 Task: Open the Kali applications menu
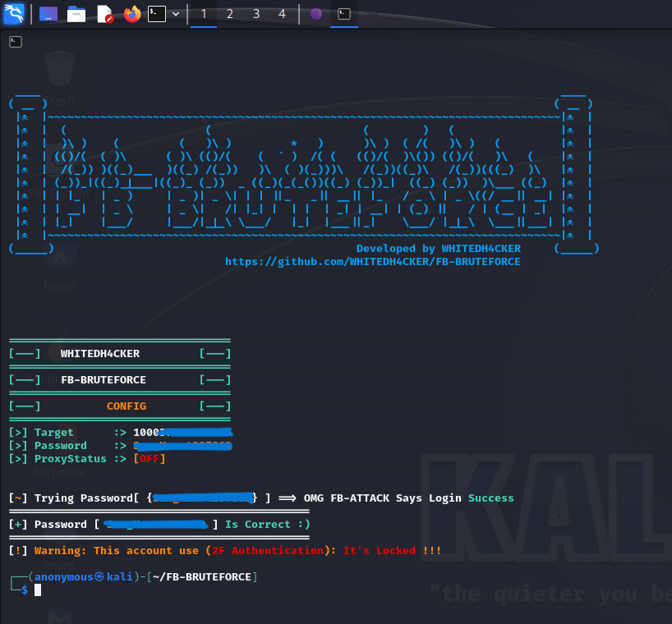pos(15,13)
